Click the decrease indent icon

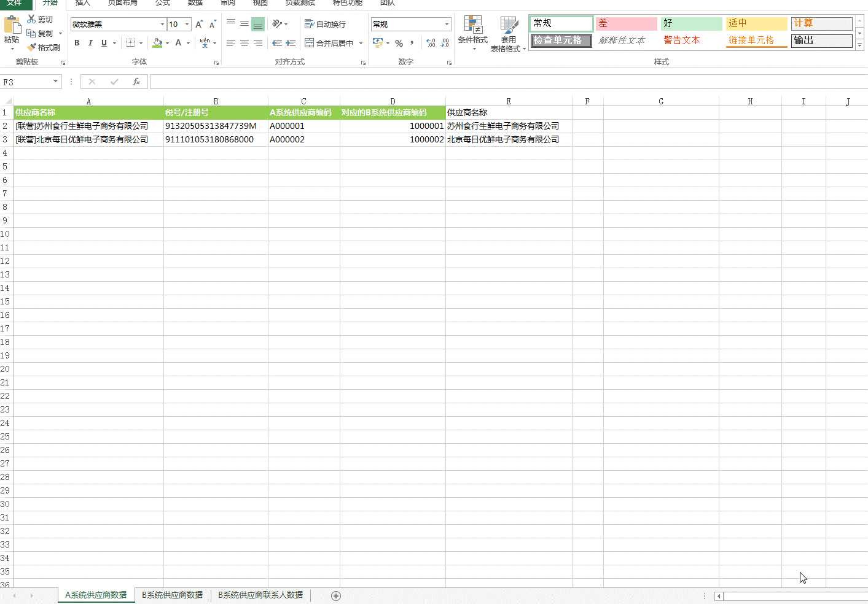(x=277, y=43)
